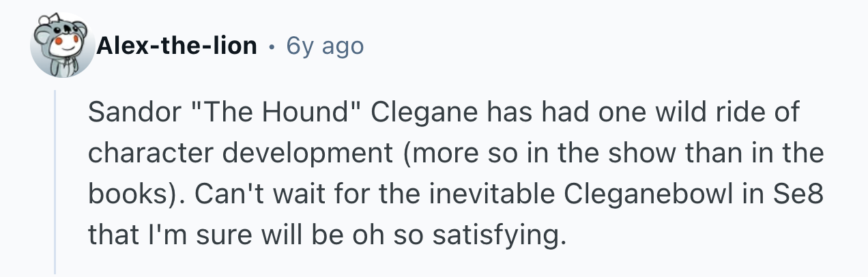This screenshot has width=868, height=277.
Task: Click "Se8" at the end of the third line
Action: [x=798, y=196]
